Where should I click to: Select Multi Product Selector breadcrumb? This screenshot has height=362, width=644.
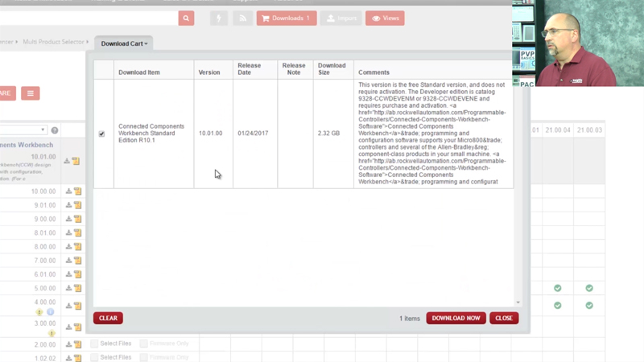pos(53,42)
